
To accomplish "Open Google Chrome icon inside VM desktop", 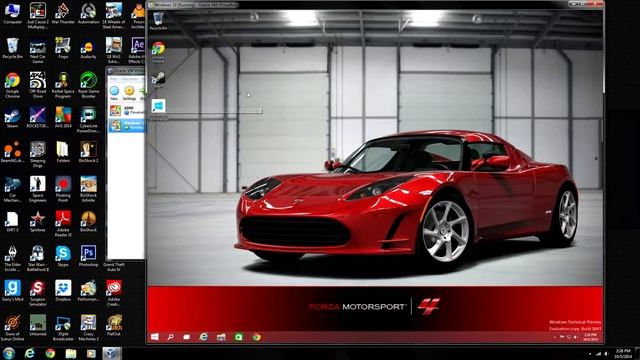I will [158, 52].
